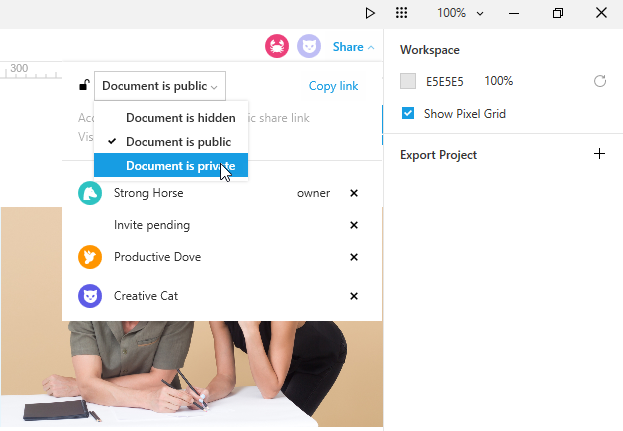The width and height of the screenshot is (623, 431).
Task: Open the 100% zoom level dropdown
Action: click(460, 13)
